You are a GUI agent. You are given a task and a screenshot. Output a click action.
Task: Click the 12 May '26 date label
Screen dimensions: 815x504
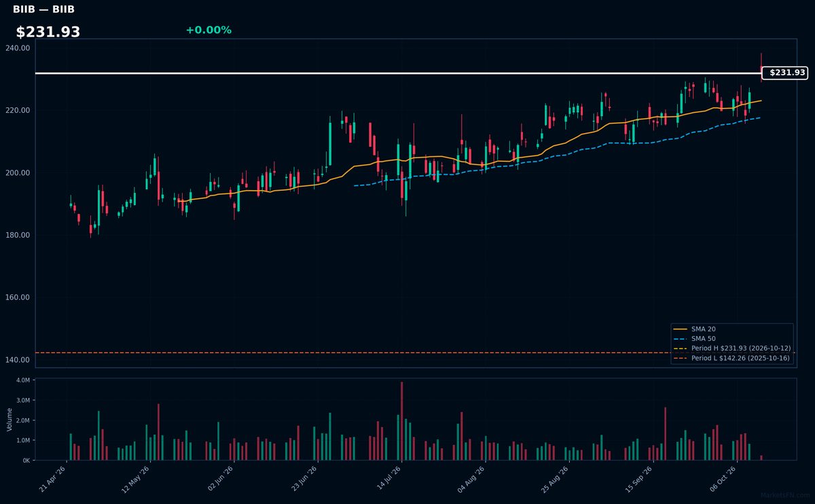137,480
